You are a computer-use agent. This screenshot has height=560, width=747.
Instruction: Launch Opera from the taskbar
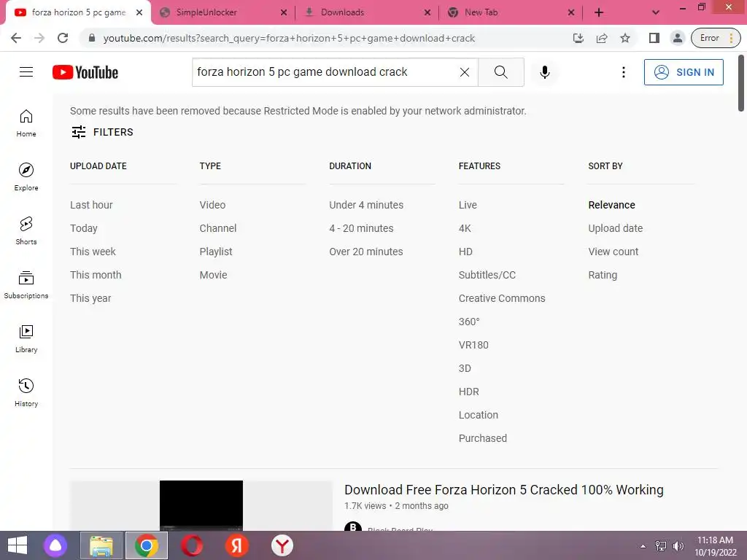[x=192, y=545]
